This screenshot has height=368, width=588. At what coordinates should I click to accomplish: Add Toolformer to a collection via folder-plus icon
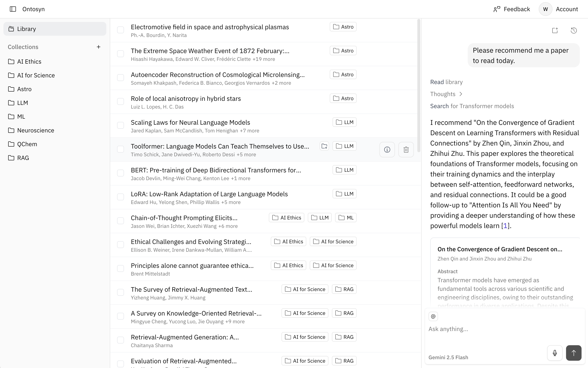click(x=324, y=146)
